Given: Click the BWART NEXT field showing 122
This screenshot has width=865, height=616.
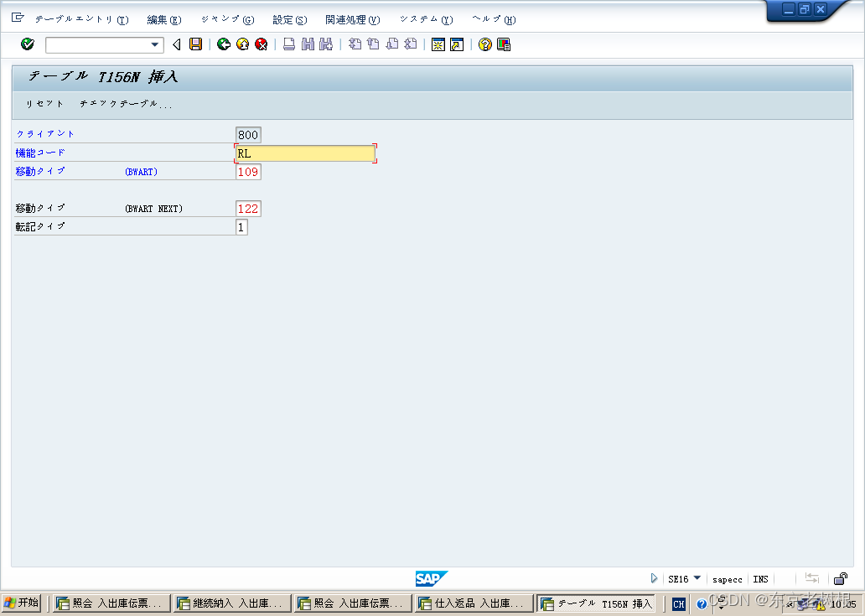Looking at the screenshot, I should point(248,209).
